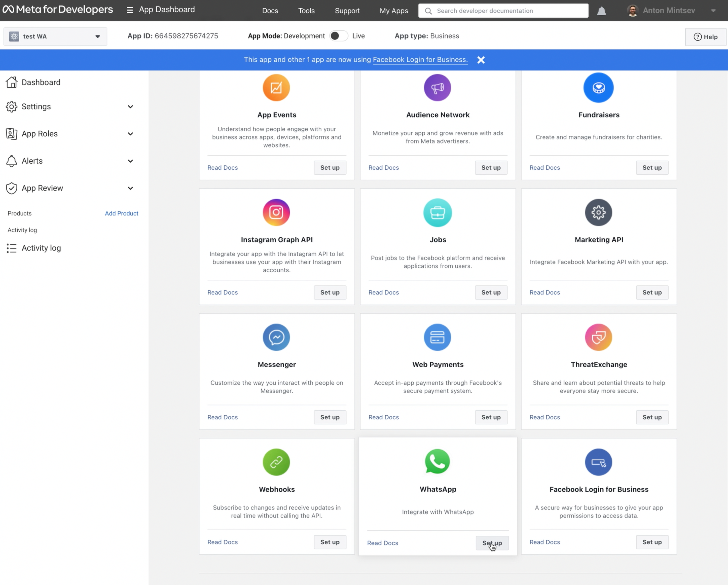Click the Instagram Graph API icon
The image size is (728, 585).
tap(276, 212)
